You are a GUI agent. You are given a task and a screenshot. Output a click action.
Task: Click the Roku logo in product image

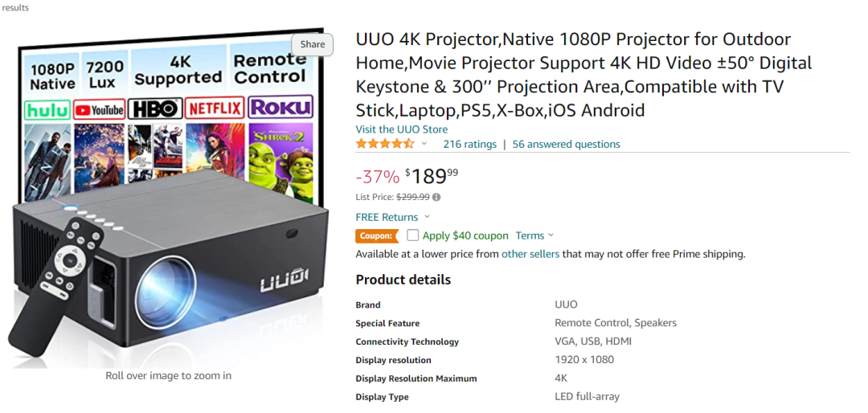point(280,107)
